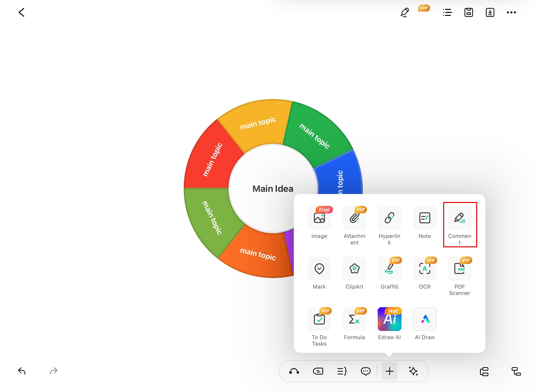Click the back arrow to exit
This screenshot has height=392, width=536.
pos(22,12)
